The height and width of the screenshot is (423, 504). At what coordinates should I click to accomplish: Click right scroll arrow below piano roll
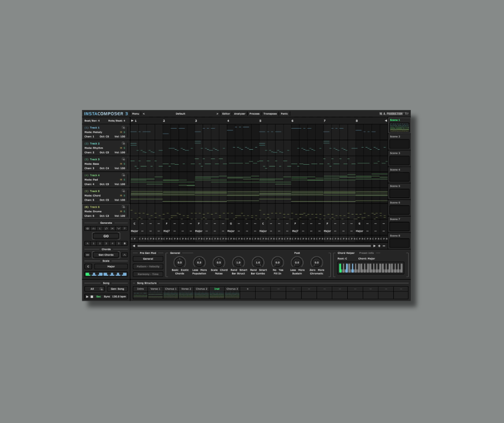tap(374, 246)
